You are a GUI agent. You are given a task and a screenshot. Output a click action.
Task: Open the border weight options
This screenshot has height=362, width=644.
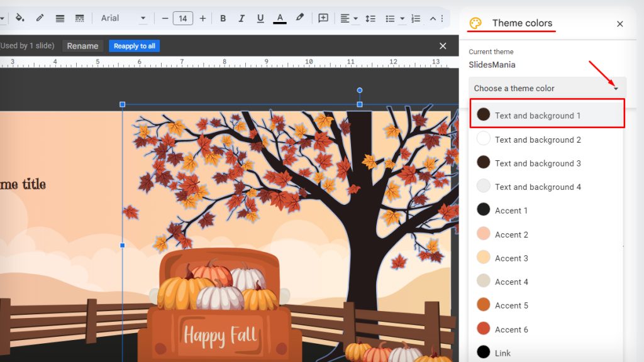[60, 18]
